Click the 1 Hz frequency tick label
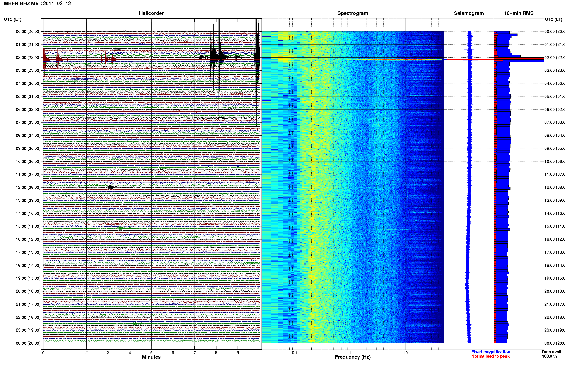Screen dimensions: 588x368 (350, 353)
